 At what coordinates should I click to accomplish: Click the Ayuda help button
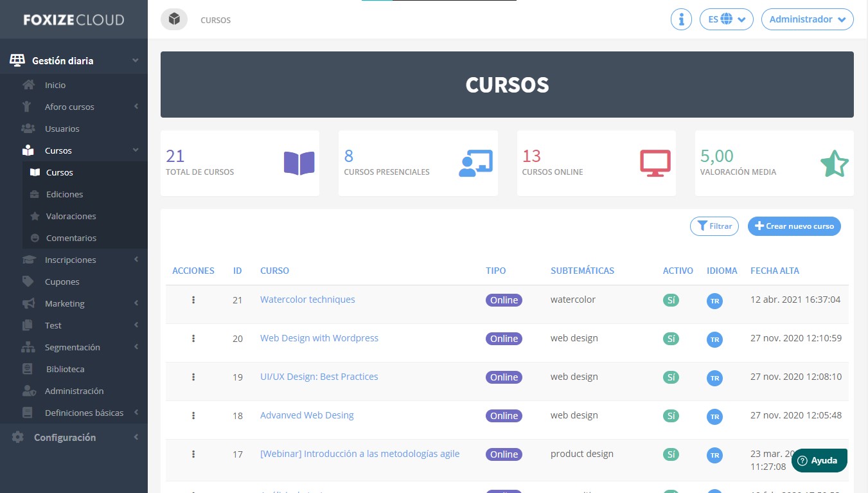pos(819,460)
